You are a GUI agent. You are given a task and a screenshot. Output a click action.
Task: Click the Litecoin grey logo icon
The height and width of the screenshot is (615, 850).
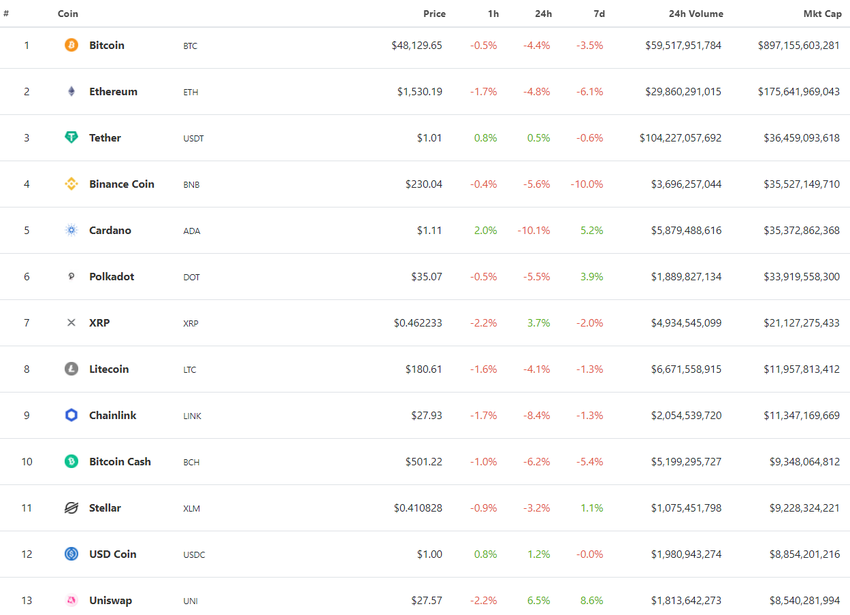71,369
